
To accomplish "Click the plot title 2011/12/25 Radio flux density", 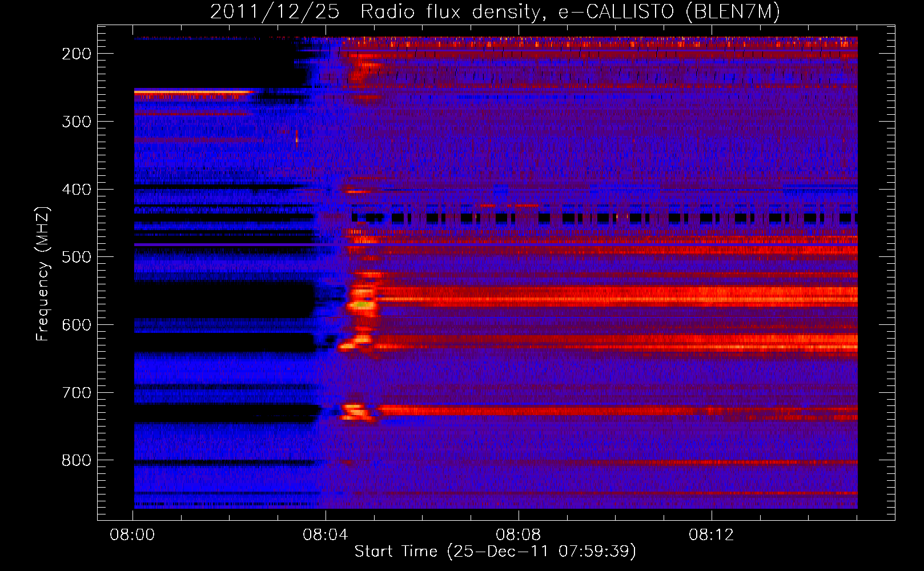I will point(495,11).
